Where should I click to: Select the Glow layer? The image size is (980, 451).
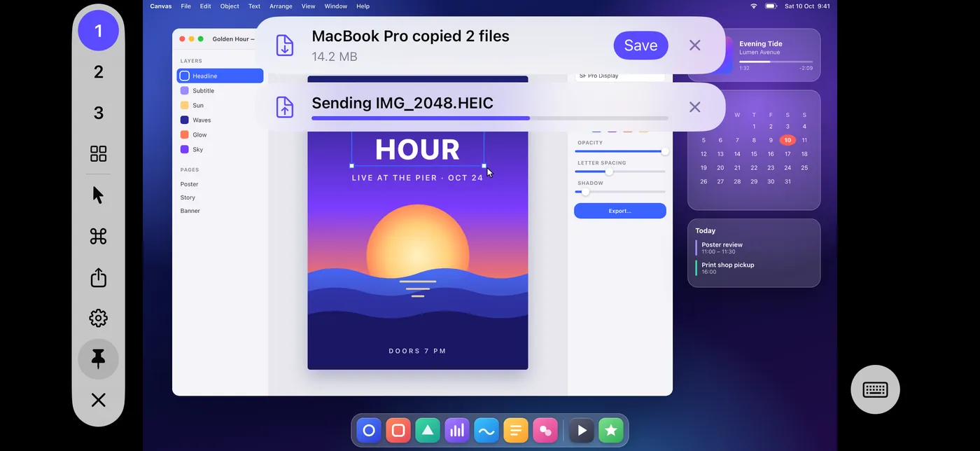(220, 134)
